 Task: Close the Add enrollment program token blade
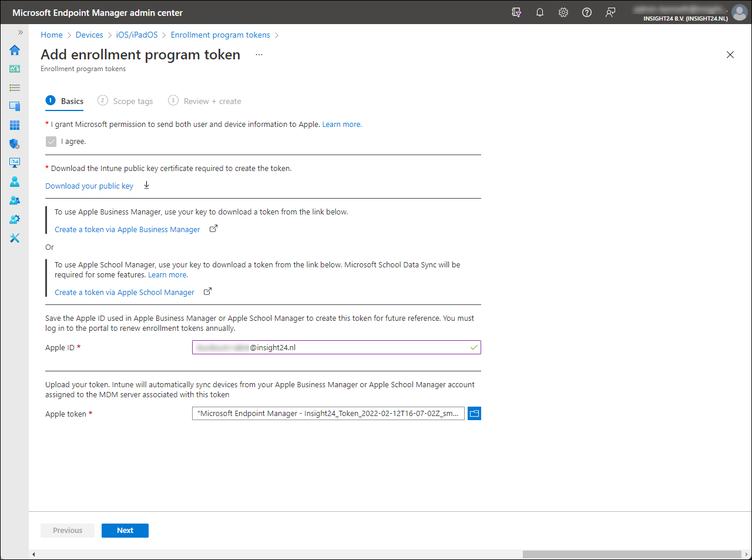[x=730, y=55]
